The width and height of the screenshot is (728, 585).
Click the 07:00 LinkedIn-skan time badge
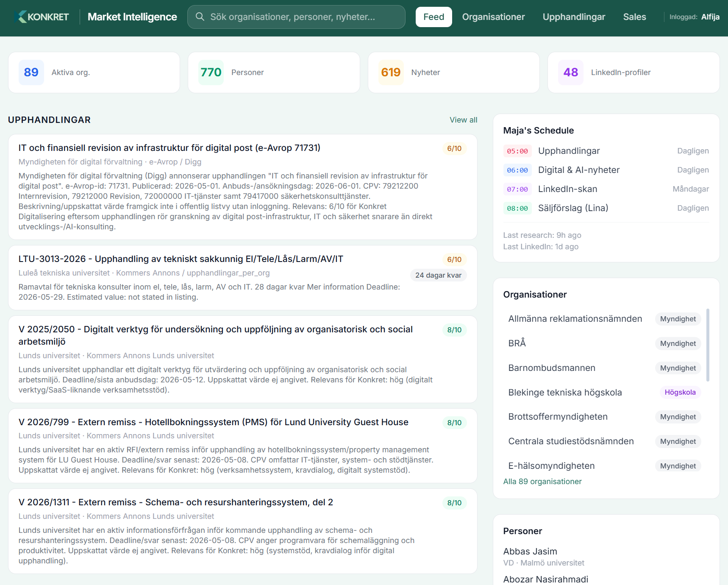tap(517, 189)
